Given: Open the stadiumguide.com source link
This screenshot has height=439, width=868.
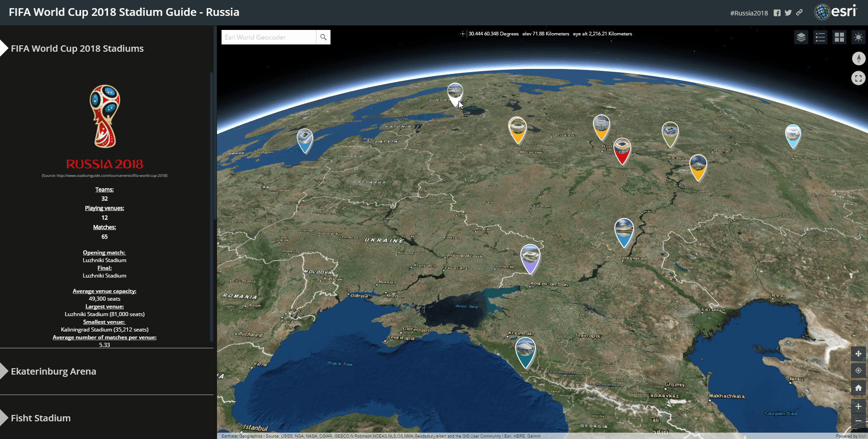Looking at the screenshot, I should (104, 176).
